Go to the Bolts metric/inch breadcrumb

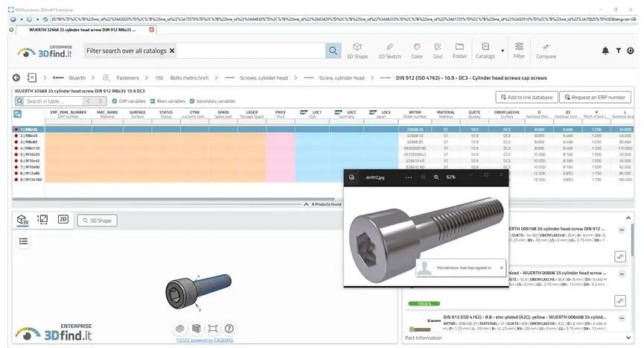189,77
